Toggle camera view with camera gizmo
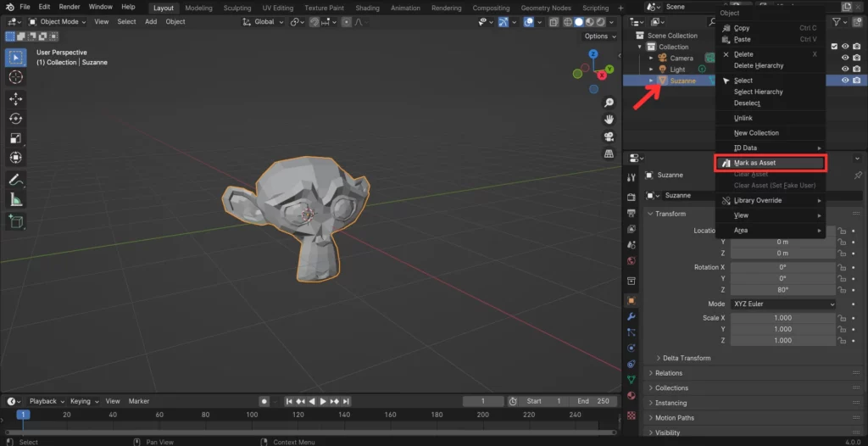868x446 pixels. (609, 137)
